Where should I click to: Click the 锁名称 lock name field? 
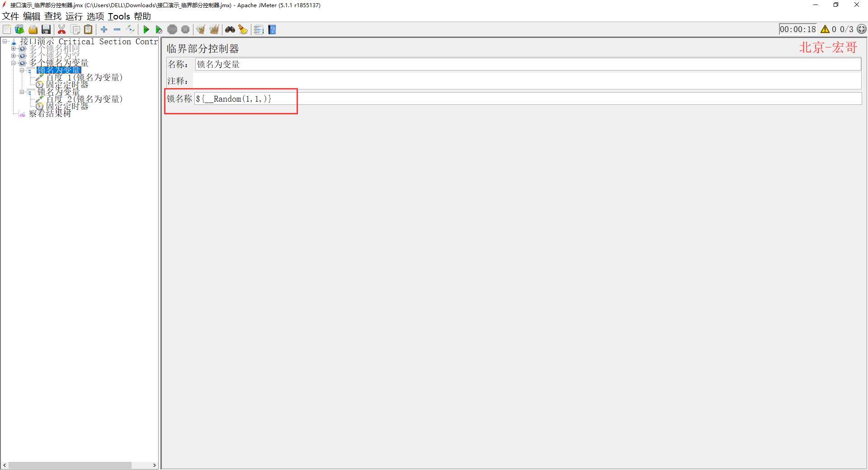click(528, 99)
